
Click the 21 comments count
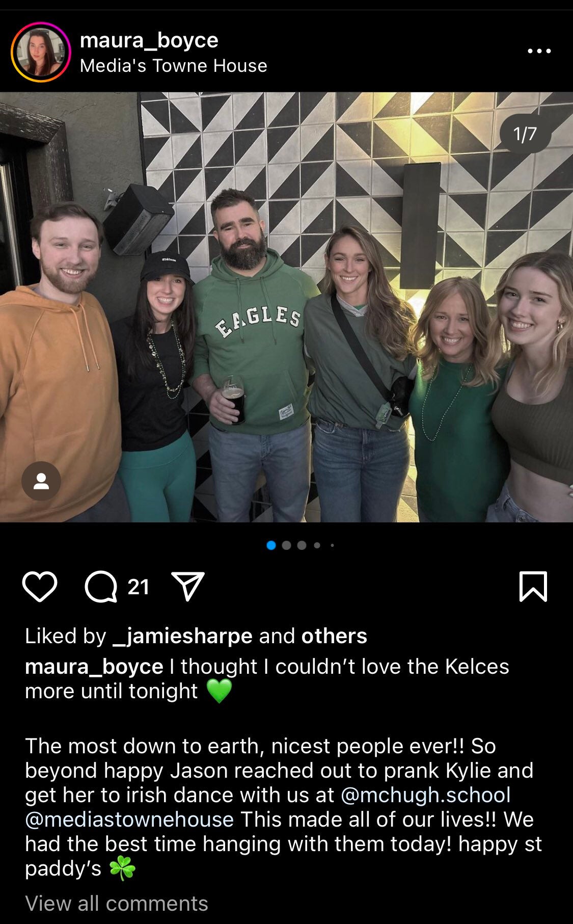pos(139,587)
